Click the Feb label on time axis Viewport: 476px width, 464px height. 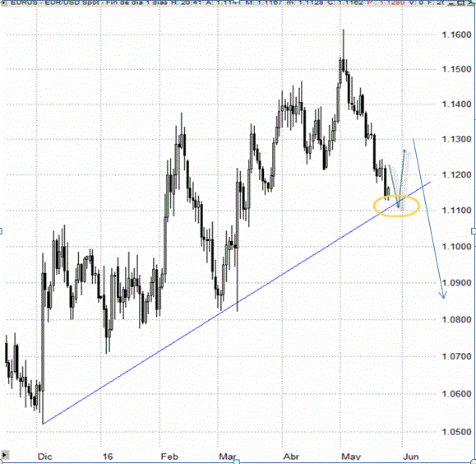169,457
